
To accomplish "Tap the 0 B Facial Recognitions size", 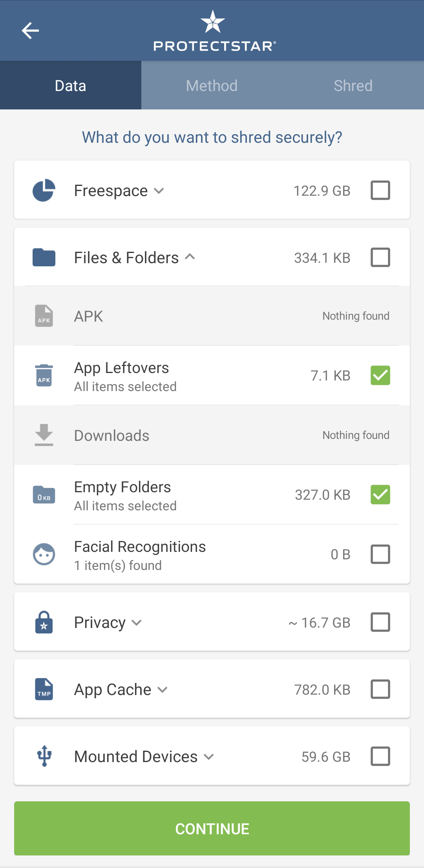I will click(340, 555).
